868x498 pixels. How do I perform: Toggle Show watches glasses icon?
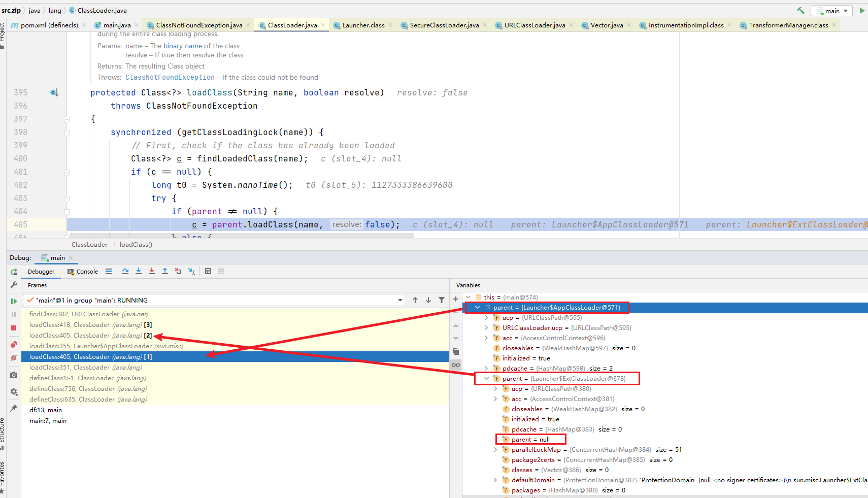[456, 365]
